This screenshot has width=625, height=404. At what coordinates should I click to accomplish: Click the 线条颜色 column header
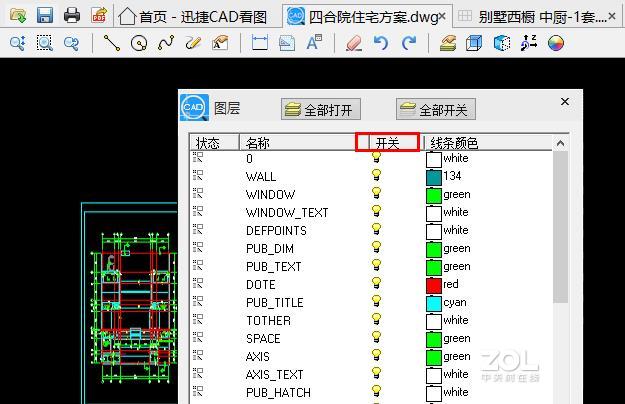[488, 143]
